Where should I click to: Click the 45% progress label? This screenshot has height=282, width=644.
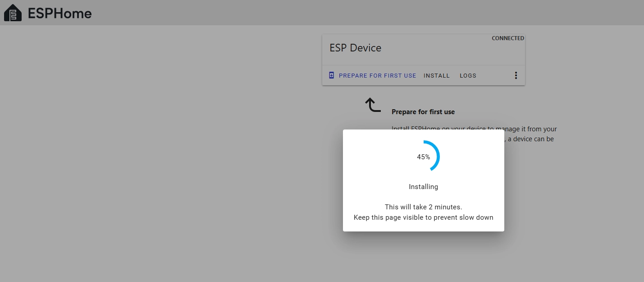pyautogui.click(x=423, y=157)
